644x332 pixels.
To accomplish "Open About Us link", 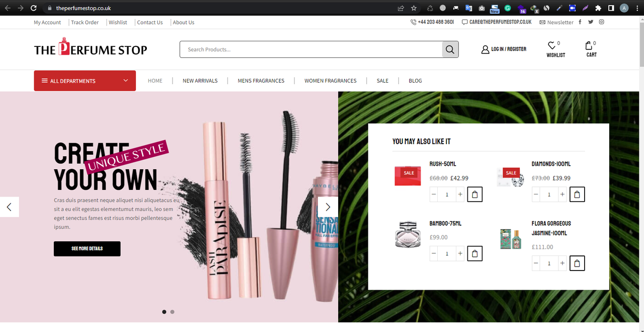I will [x=184, y=22].
